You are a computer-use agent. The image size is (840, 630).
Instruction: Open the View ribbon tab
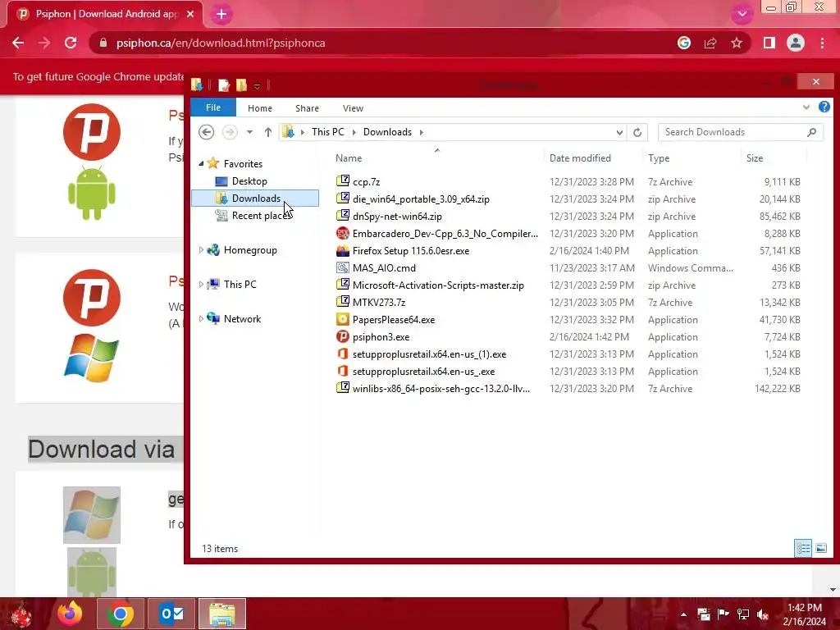[353, 108]
